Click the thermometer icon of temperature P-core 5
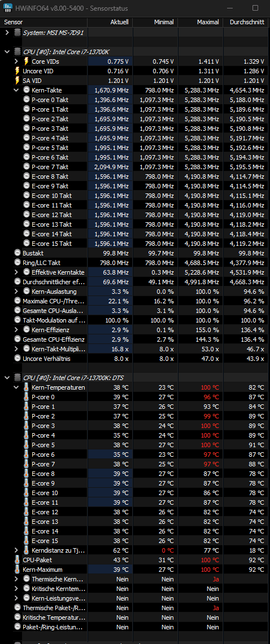Image resolution: width=270 pixels, height=644 pixels. (27, 445)
